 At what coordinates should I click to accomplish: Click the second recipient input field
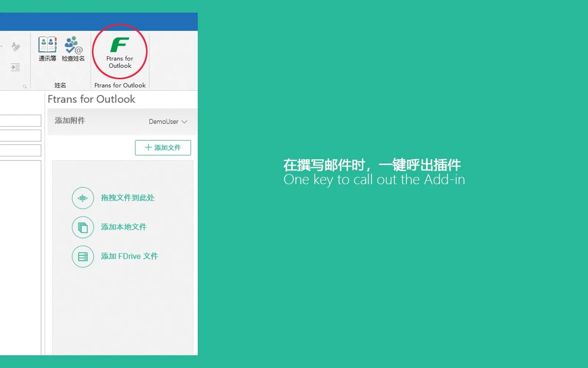pyautogui.click(x=21, y=135)
